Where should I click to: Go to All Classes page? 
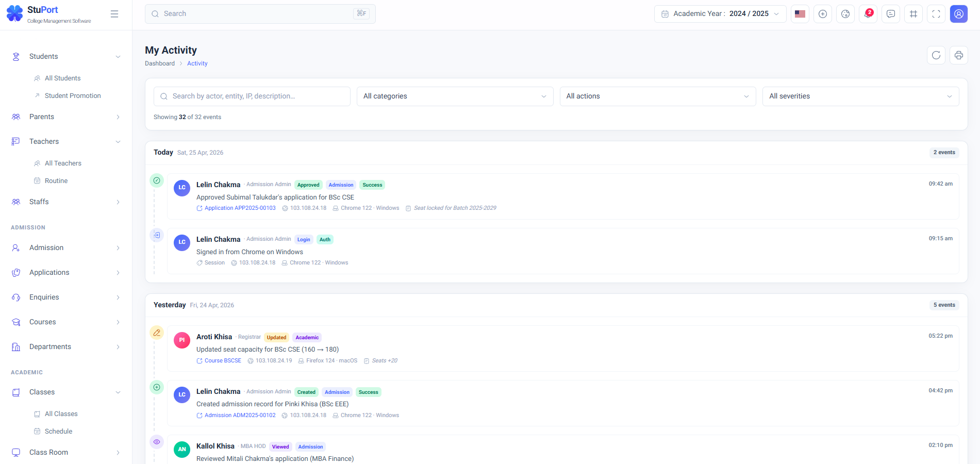click(61, 414)
